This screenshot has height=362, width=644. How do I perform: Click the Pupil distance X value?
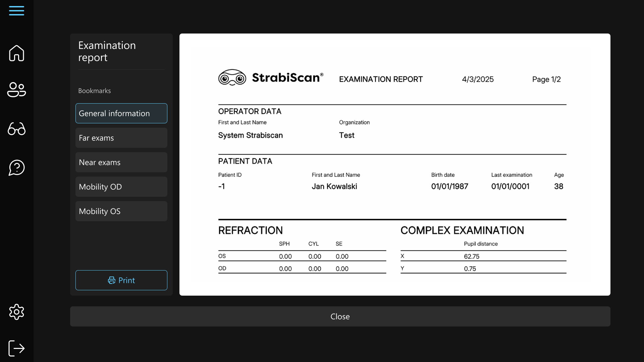tap(471, 256)
